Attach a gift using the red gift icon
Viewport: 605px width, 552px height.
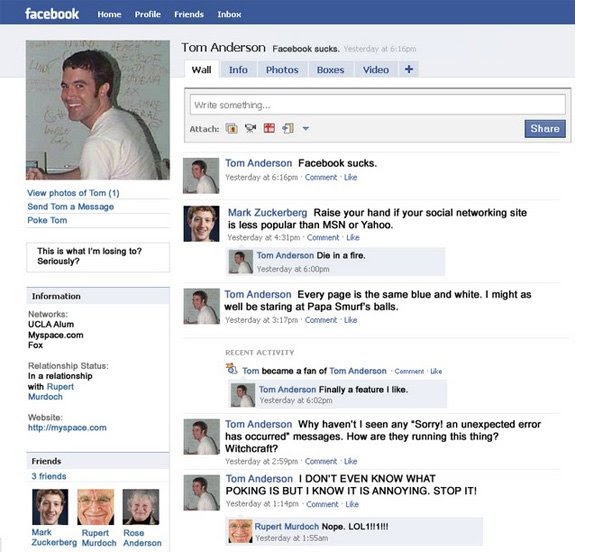click(x=269, y=128)
